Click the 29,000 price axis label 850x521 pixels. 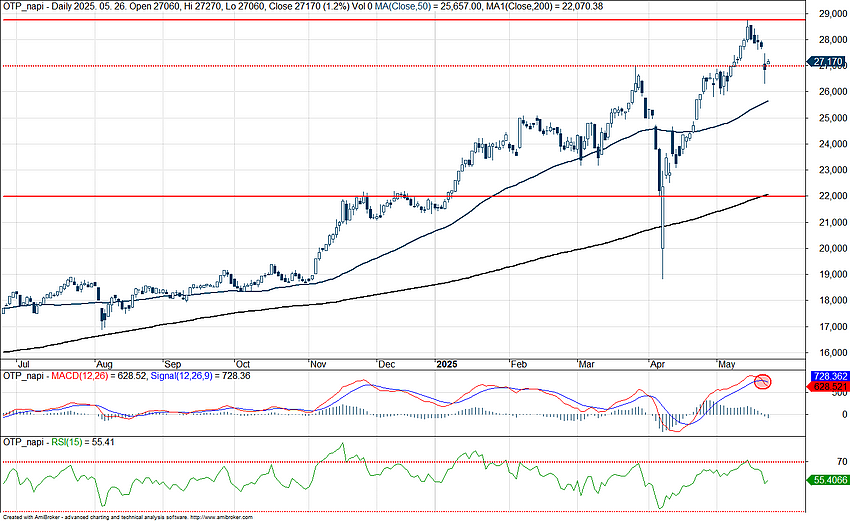(834, 14)
